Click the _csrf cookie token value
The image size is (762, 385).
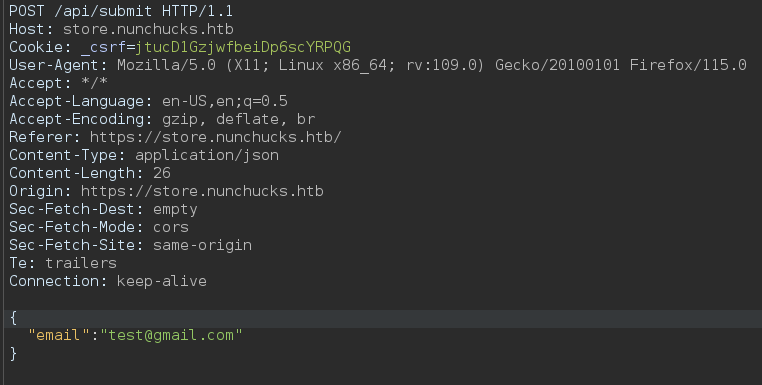[x=242, y=47]
